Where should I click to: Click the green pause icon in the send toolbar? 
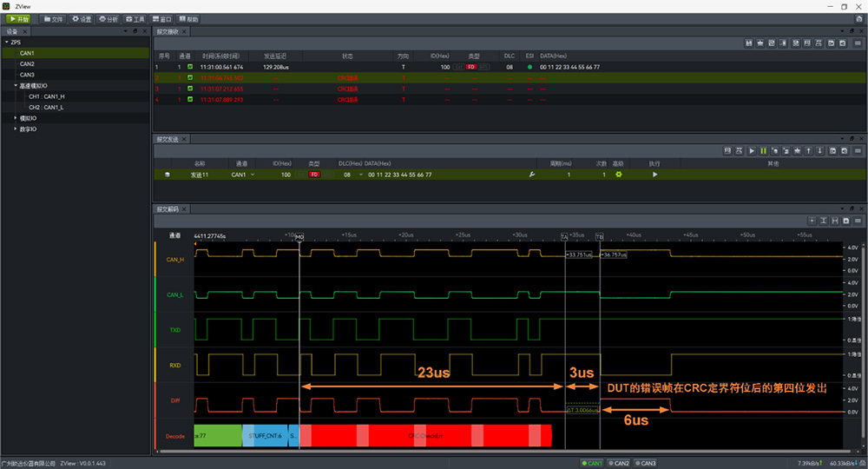(x=763, y=151)
